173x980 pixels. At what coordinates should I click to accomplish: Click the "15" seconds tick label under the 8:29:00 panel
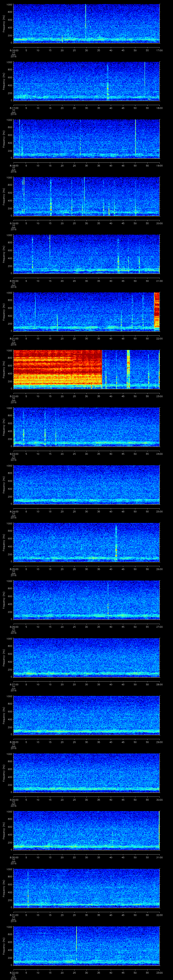pyautogui.click(x=50, y=800)
